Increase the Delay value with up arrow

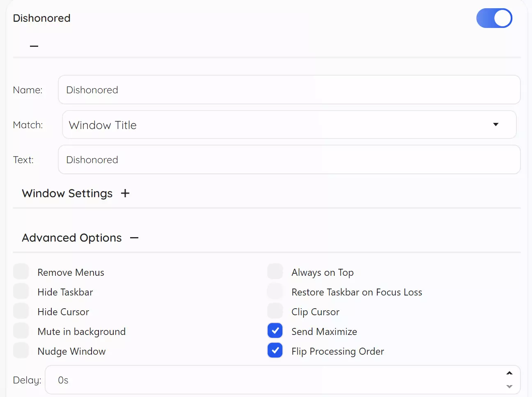509,373
